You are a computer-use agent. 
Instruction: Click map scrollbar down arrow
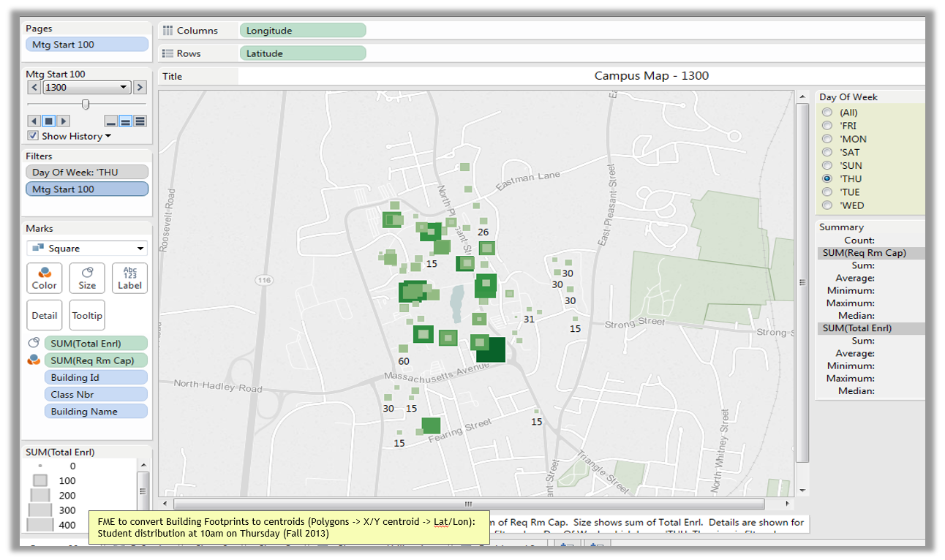(x=802, y=491)
